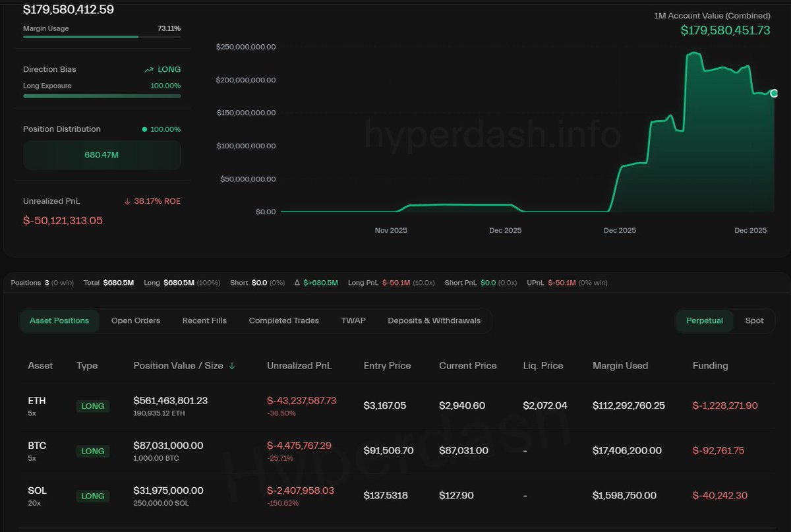Image resolution: width=791 pixels, height=532 pixels.
Task: Click the sort arrow next to Position Value
Action: click(x=232, y=366)
